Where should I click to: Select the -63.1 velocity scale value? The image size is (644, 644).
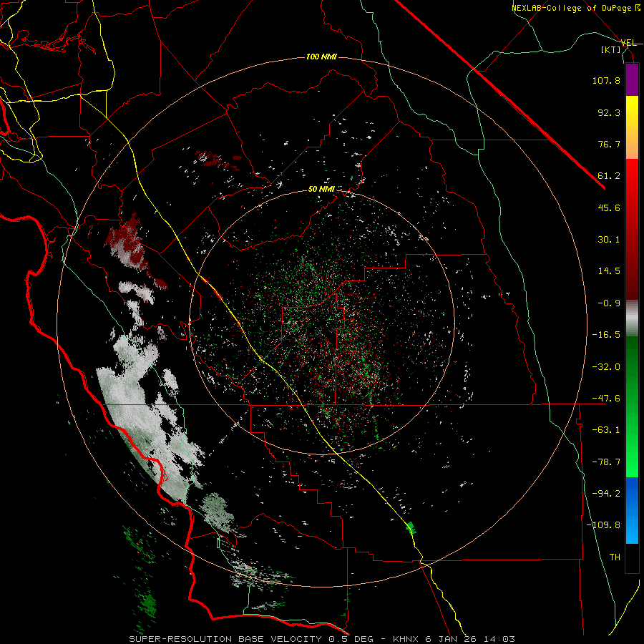pos(606,430)
